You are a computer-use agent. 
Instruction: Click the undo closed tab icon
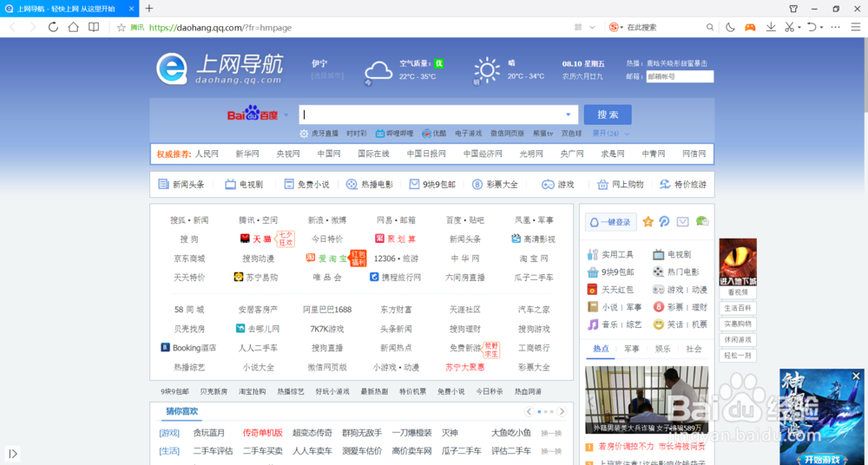(812, 27)
